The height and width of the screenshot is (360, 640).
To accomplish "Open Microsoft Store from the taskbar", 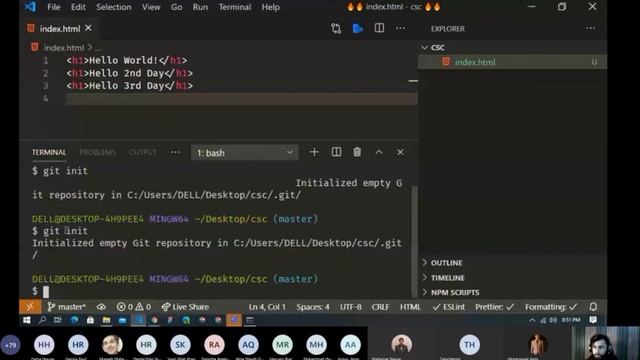I will [90, 320].
